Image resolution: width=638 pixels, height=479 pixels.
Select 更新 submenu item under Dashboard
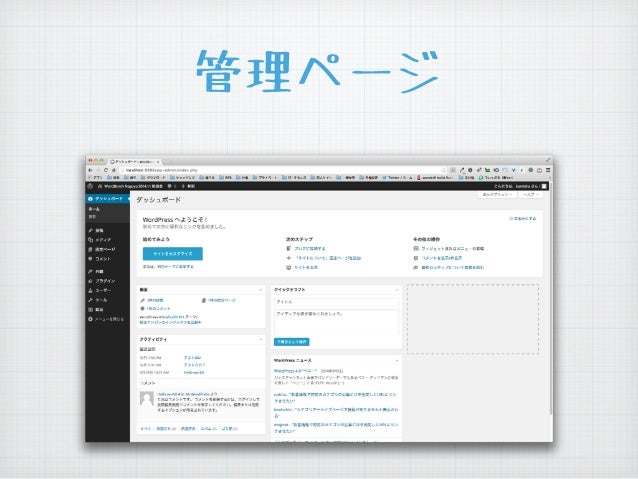click(x=92, y=217)
